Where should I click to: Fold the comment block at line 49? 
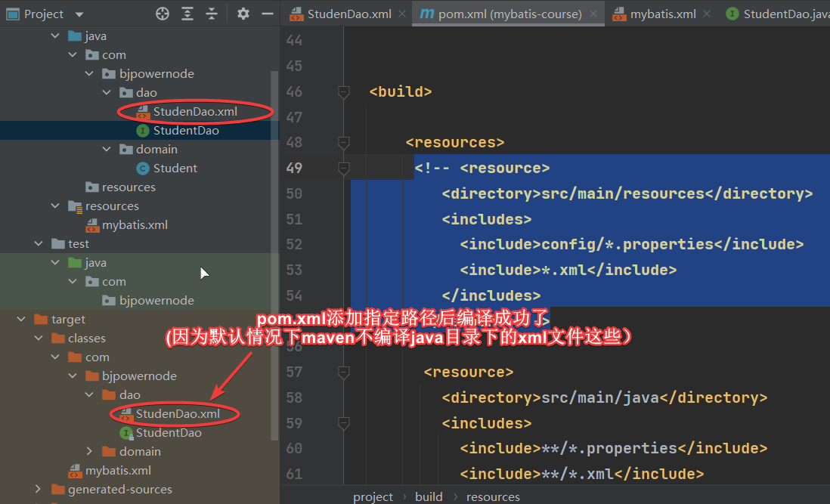(x=343, y=169)
